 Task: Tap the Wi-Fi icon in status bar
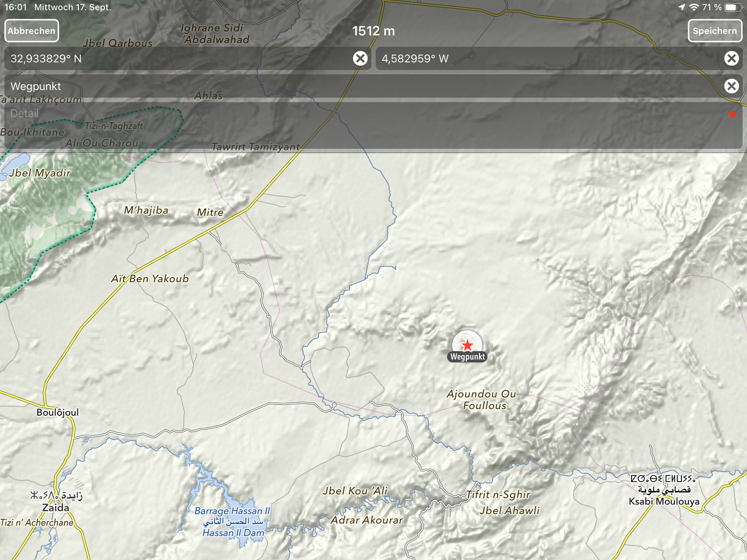(x=694, y=7)
